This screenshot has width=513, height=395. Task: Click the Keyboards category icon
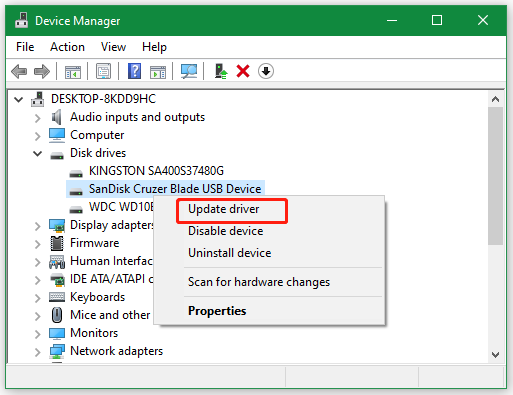coord(57,297)
